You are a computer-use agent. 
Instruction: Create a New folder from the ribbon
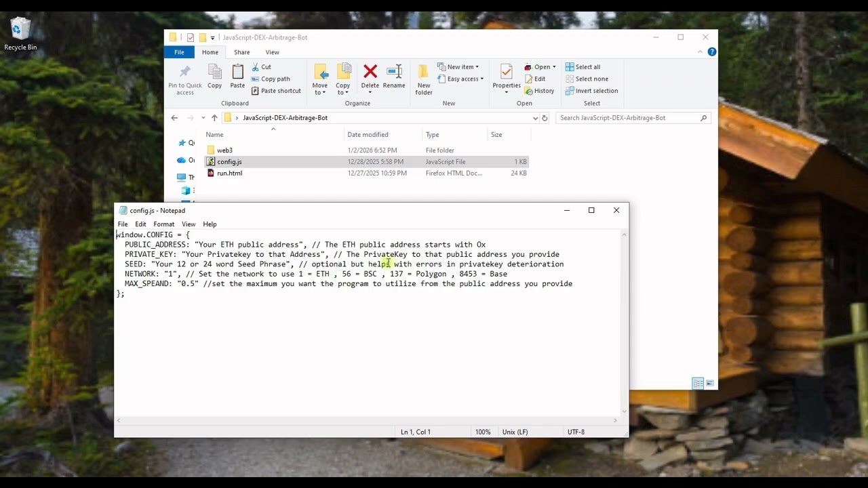coord(424,79)
